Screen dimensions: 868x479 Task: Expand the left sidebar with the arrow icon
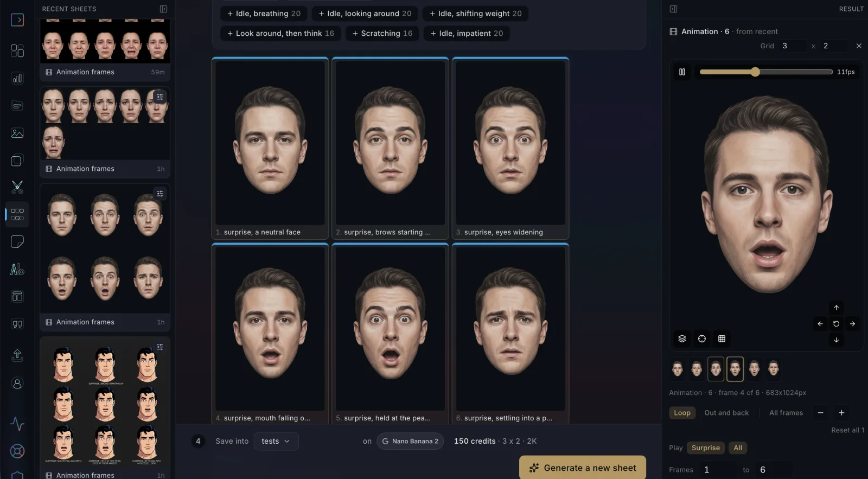pyautogui.click(x=17, y=20)
